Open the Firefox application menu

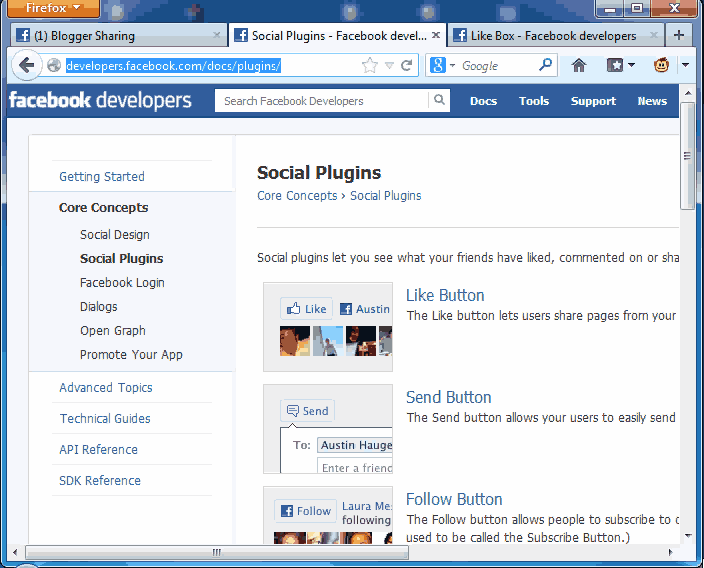coord(53,8)
